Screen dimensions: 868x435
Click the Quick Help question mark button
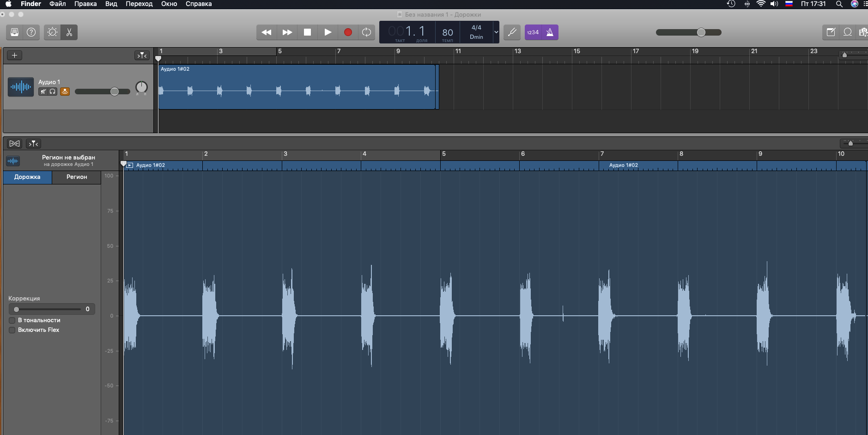(31, 32)
